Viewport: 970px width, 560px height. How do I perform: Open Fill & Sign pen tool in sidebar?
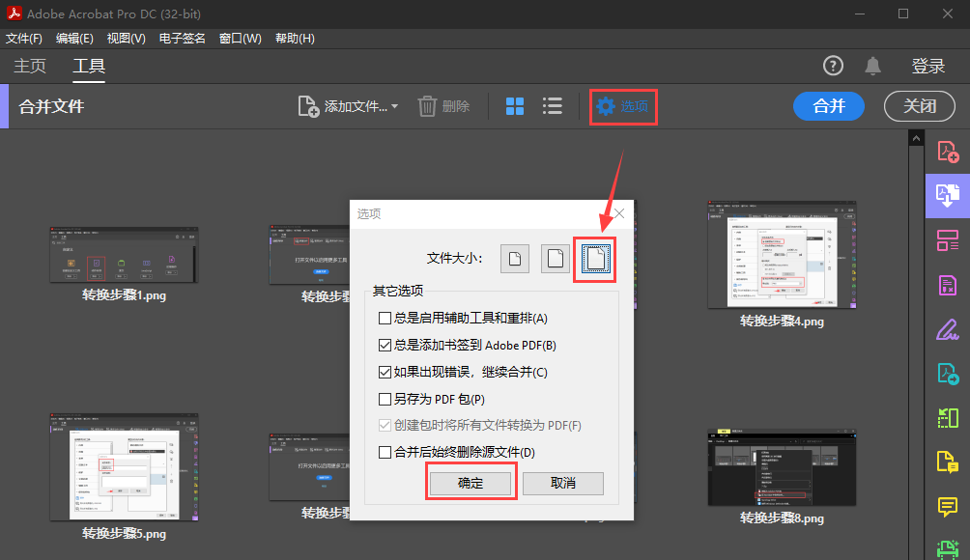tap(947, 329)
